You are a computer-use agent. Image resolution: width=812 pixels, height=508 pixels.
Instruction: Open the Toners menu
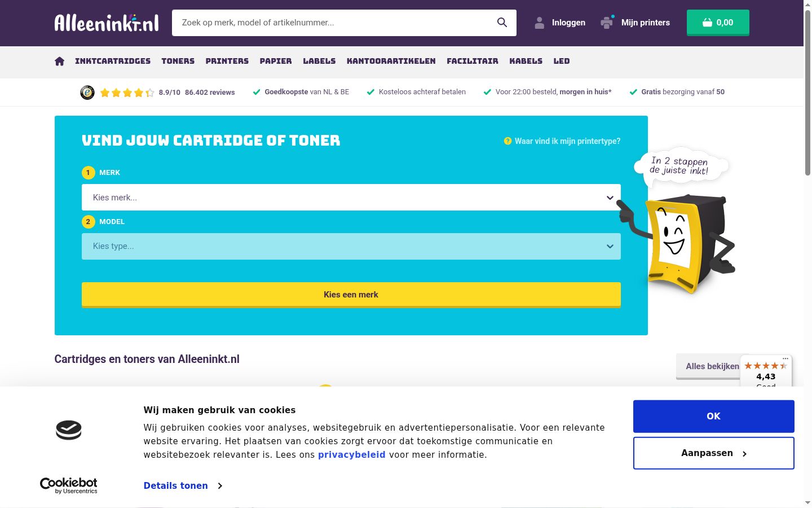click(x=178, y=61)
